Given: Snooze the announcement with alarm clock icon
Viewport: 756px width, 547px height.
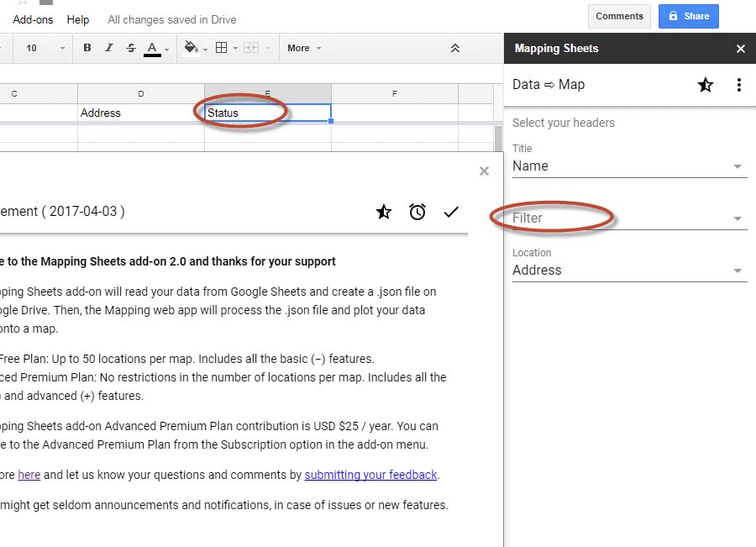Looking at the screenshot, I should click(417, 212).
